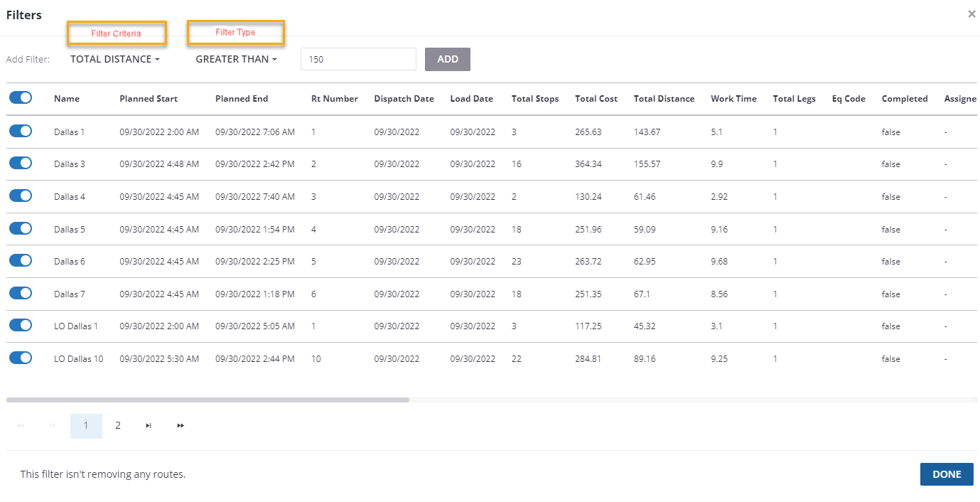This screenshot has width=980, height=502.
Task: Click the 364.34 total cost value
Action: click(588, 164)
